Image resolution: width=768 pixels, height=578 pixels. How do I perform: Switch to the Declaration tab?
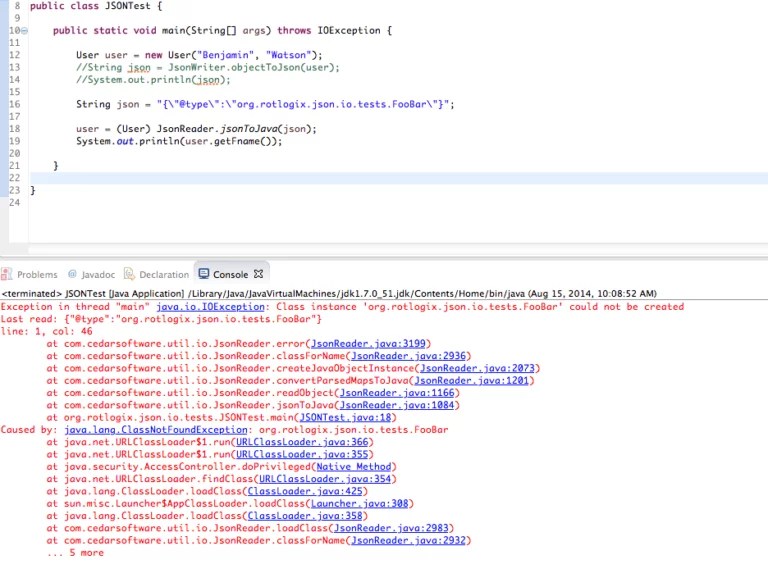click(164, 275)
